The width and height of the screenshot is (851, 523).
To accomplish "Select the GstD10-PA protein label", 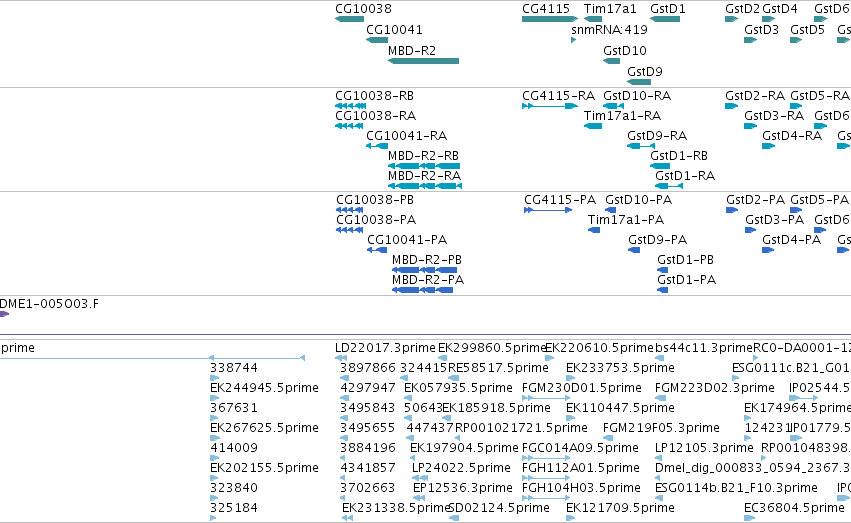I will pos(639,200).
